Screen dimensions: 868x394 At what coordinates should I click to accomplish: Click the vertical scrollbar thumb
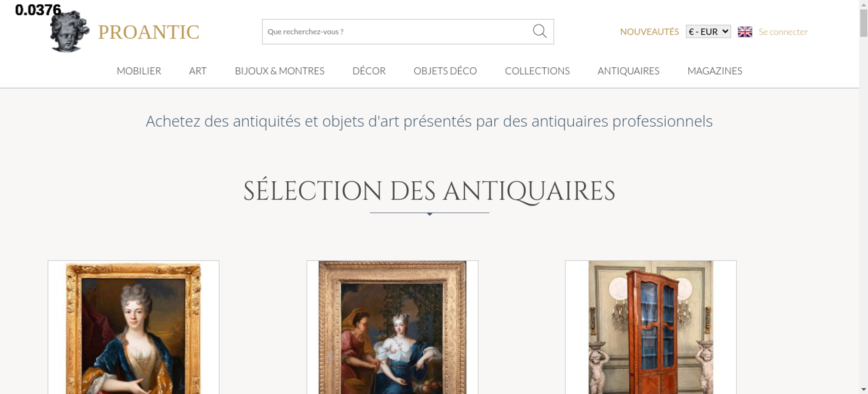[864, 23]
